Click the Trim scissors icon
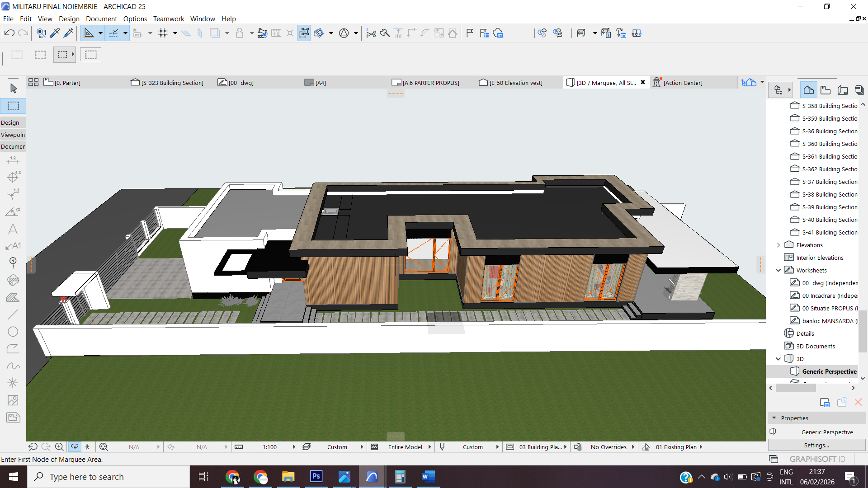This screenshot has width=868, height=488. 371,33
